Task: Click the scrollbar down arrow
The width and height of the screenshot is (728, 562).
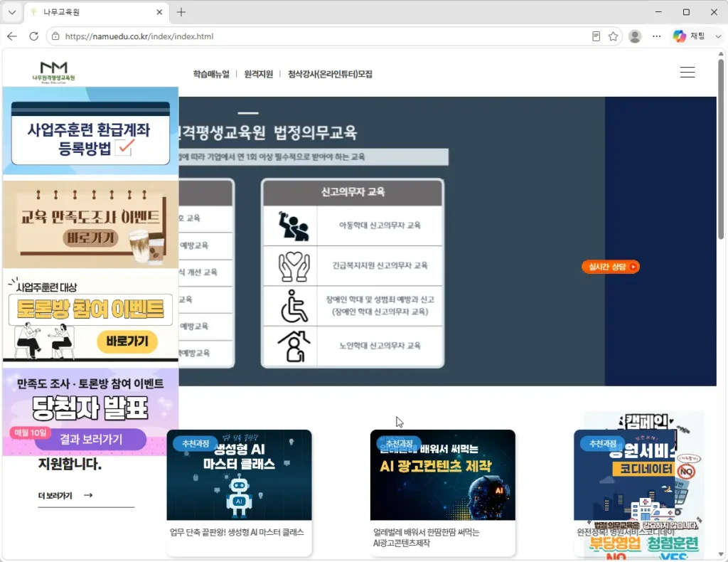Action: click(x=721, y=554)
